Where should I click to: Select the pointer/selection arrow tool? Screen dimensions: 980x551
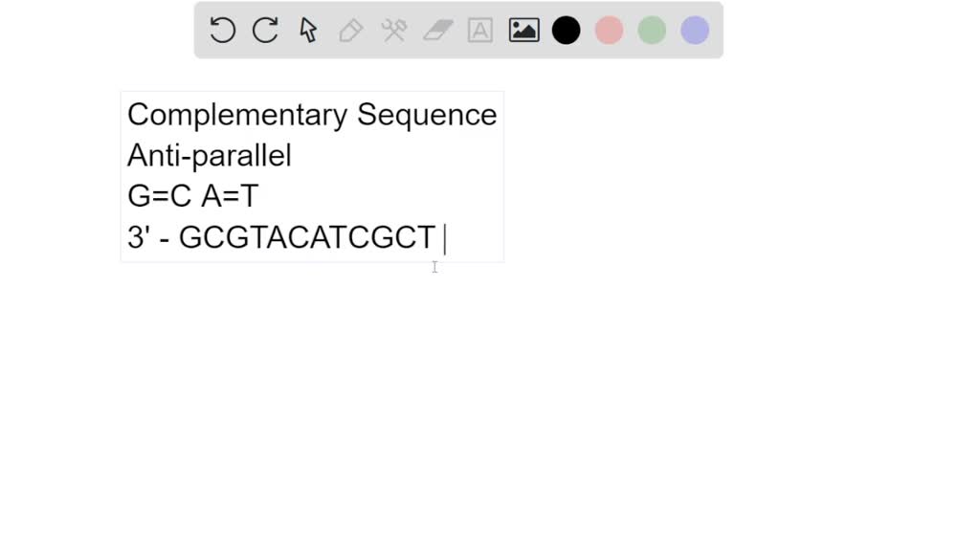(308, 30)
